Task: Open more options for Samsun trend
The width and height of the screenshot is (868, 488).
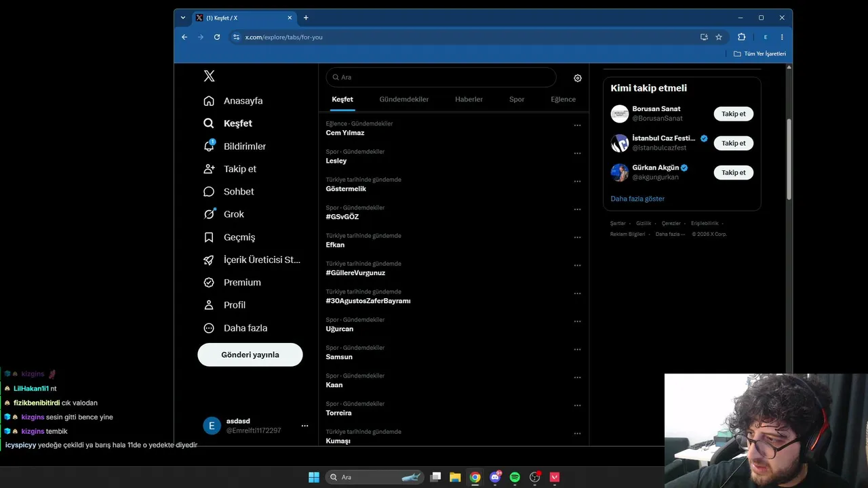Action: pos(577,350)
